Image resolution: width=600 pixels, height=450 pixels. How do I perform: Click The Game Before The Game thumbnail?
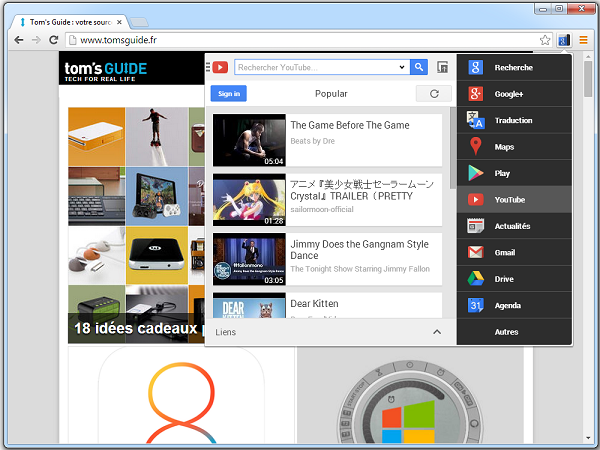click(x=249, y=140)
